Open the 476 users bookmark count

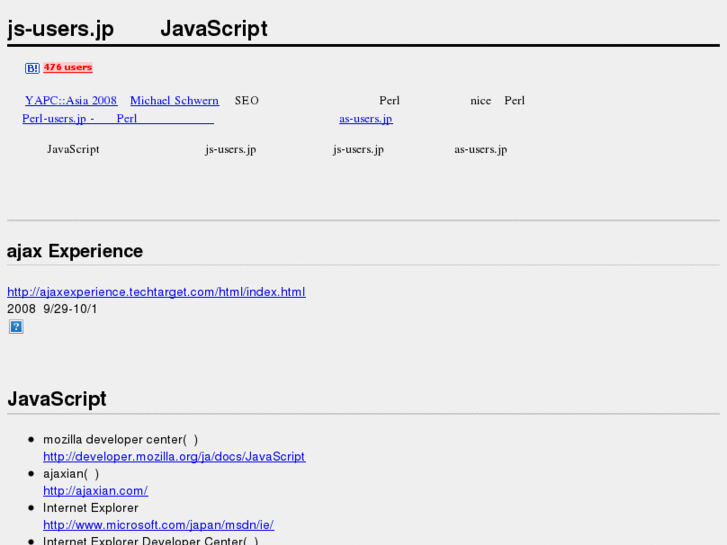click(x=67, y=68)
